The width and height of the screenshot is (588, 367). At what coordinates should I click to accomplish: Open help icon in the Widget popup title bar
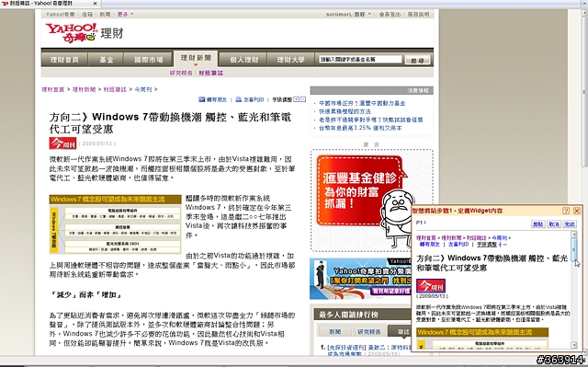(566, 211)
